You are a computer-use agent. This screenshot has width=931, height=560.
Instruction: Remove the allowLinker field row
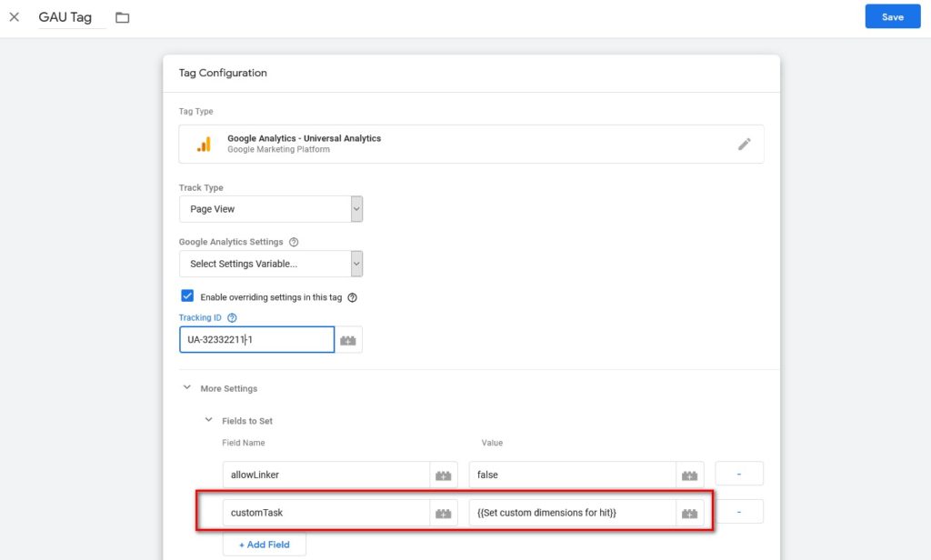click(x=738, y=474)
